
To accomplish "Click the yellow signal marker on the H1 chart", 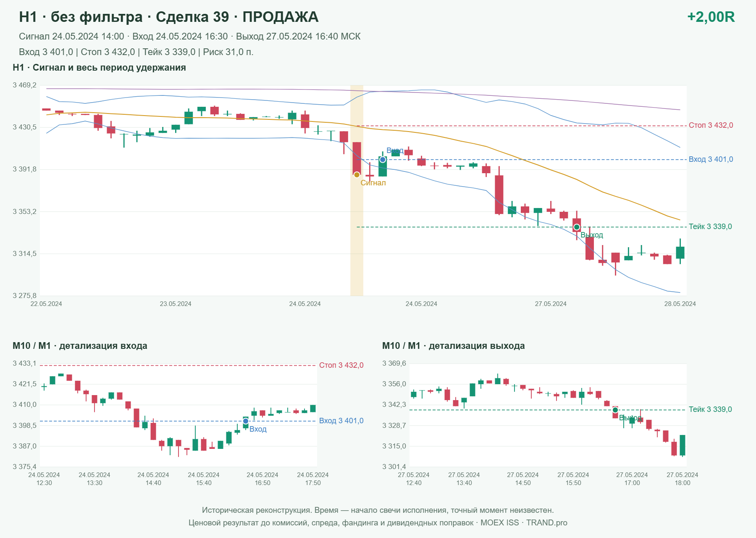I will (x=357, y=174).
